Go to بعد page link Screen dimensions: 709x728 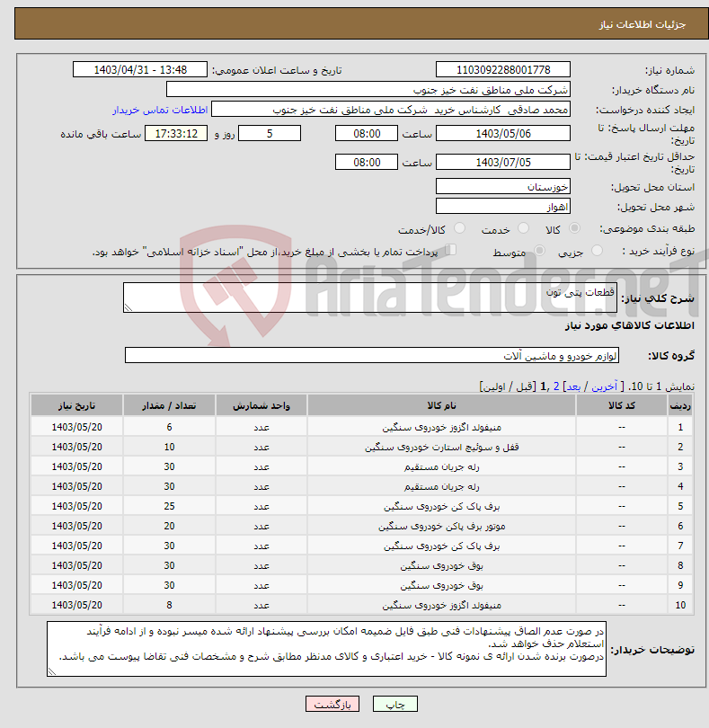coord(573,386)
